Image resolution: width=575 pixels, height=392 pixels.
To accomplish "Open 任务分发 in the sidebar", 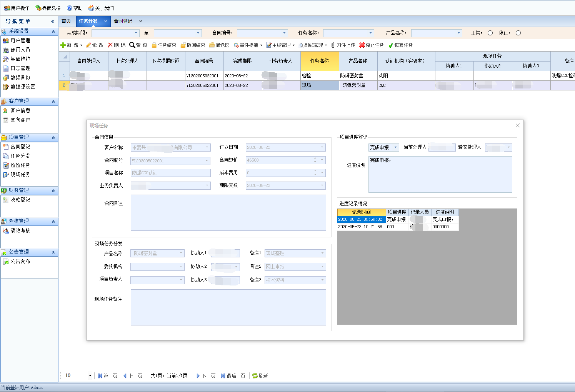I will pos(17,156).
